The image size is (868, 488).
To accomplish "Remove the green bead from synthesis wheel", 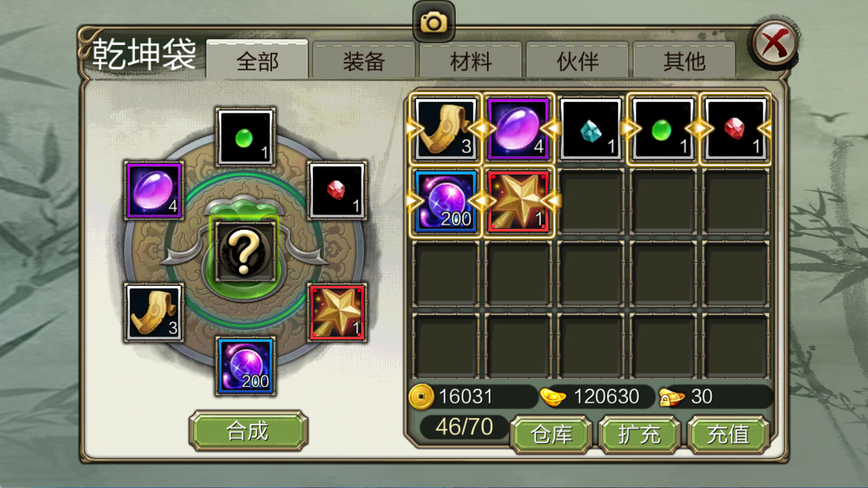I will 246,137.
